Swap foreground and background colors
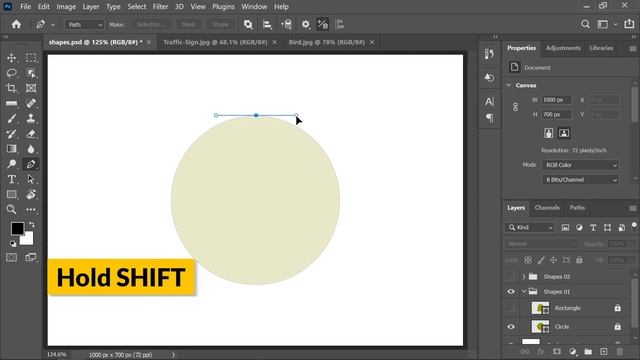This screenshot has width=640, height=360. coord(32,225)
